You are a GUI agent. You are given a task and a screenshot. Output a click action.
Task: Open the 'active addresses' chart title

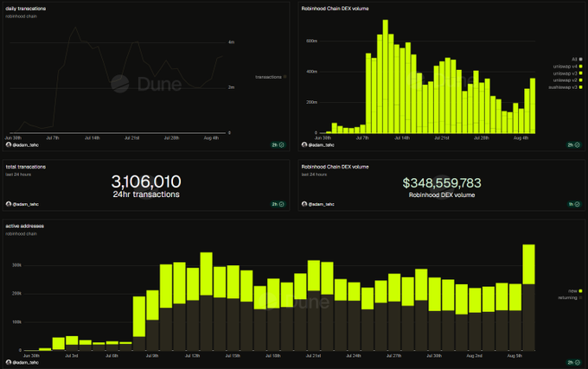[x=24, y=226]
